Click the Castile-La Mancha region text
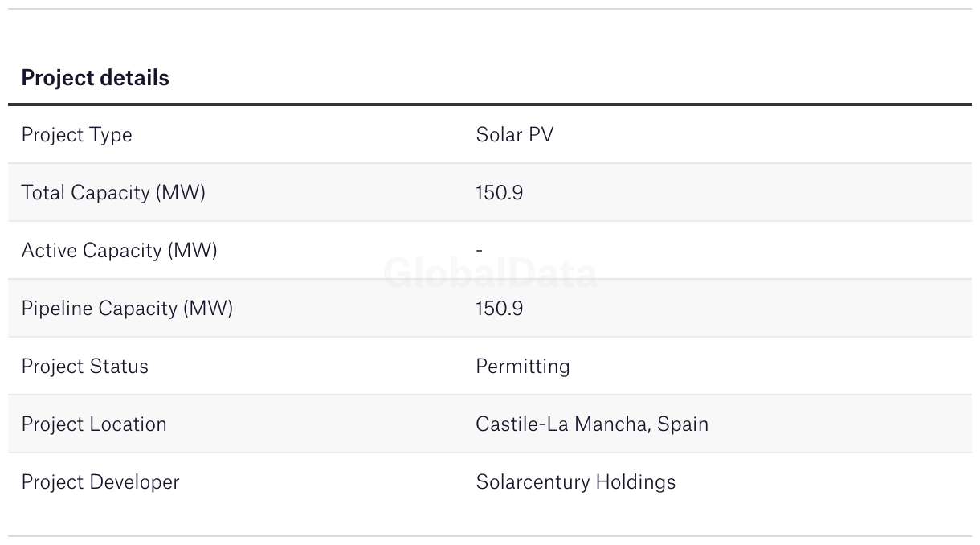Viewport: 980px width, 545px height. click(562, 424)
